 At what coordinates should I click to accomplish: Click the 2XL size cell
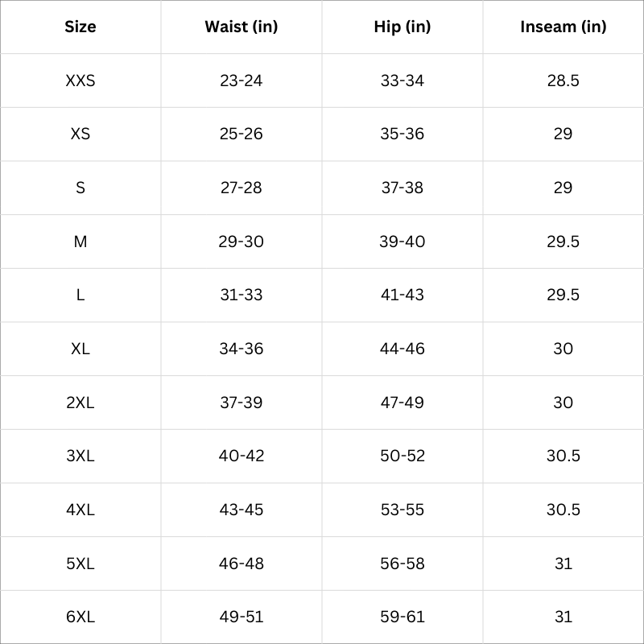click(x=80, y=402)
